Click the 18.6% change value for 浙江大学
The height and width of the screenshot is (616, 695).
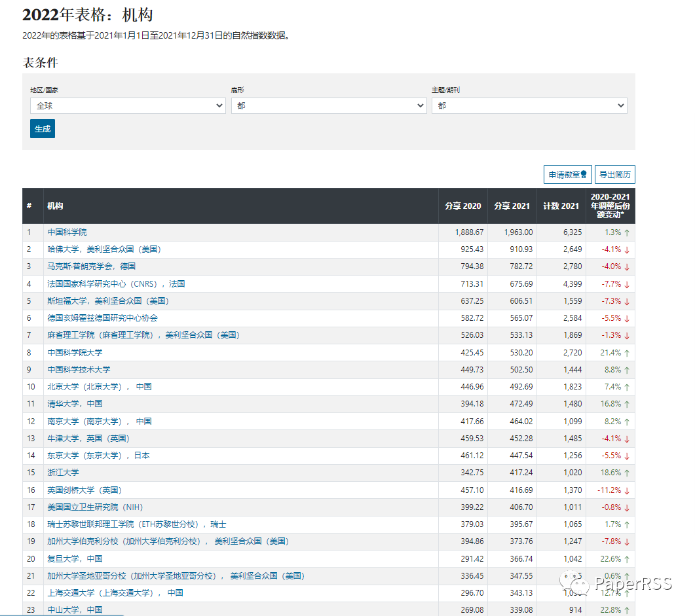point(610,473)
